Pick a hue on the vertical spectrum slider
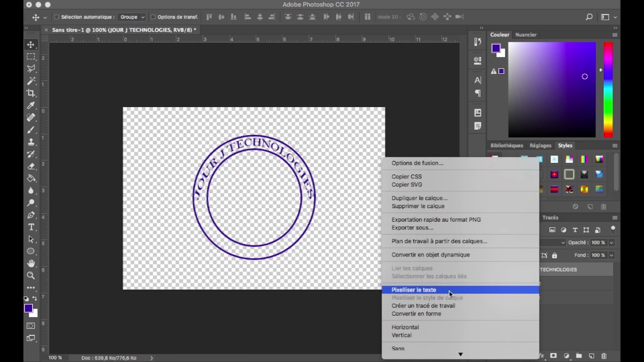Image resolution: width=644 pixels, height=362 pixels. pyautogui.click(x=608, y=89)
